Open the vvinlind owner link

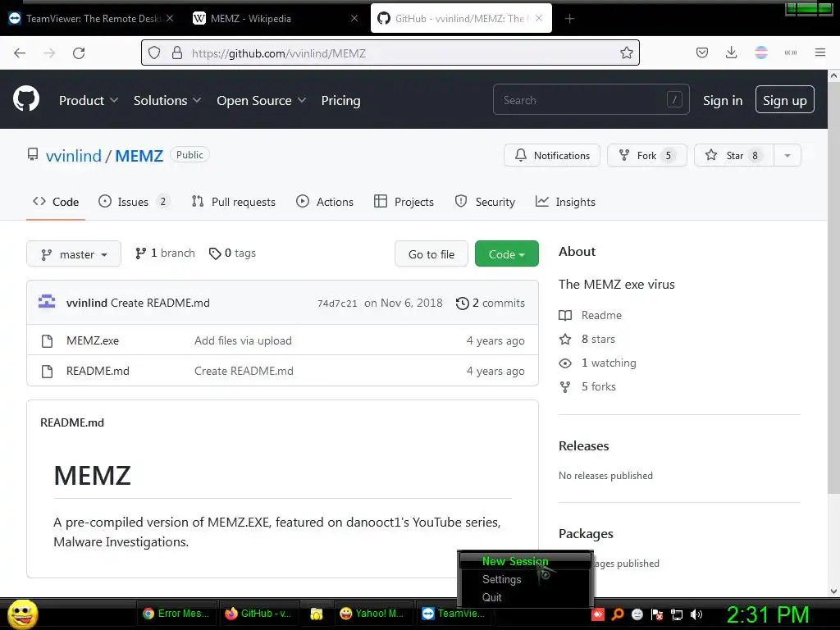click(73, 155)
